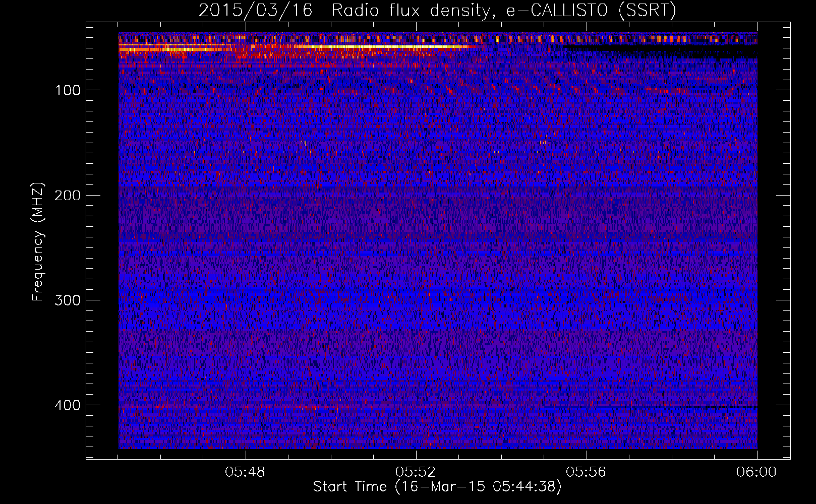Click the 200 frequency tick label

click(68, 196)
